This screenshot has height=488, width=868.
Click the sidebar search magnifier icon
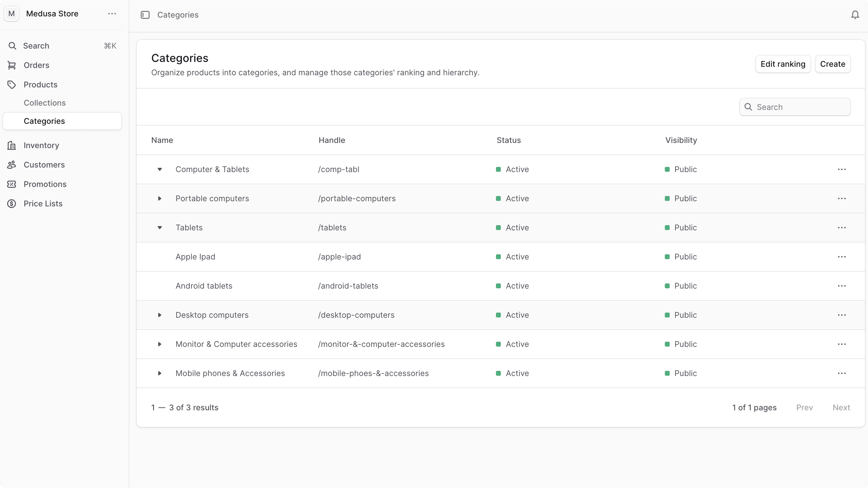click(12, 46)
